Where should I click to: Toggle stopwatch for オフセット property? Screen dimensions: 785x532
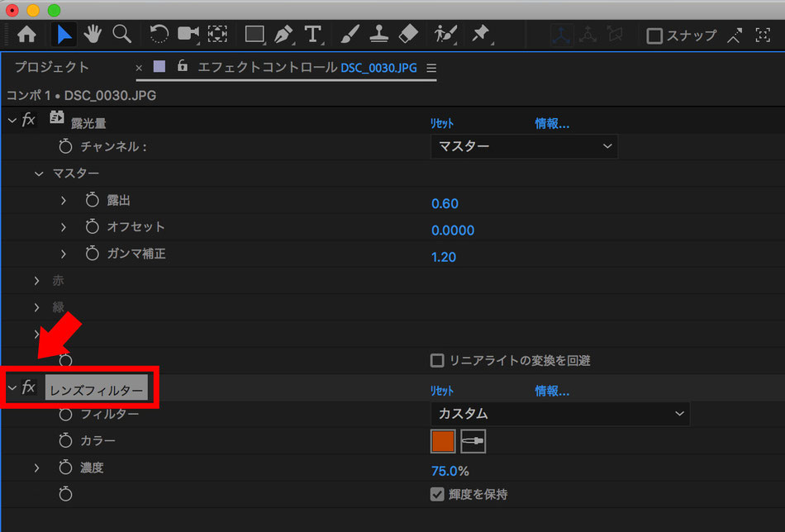pyautogui.click(x=92, y=226)
